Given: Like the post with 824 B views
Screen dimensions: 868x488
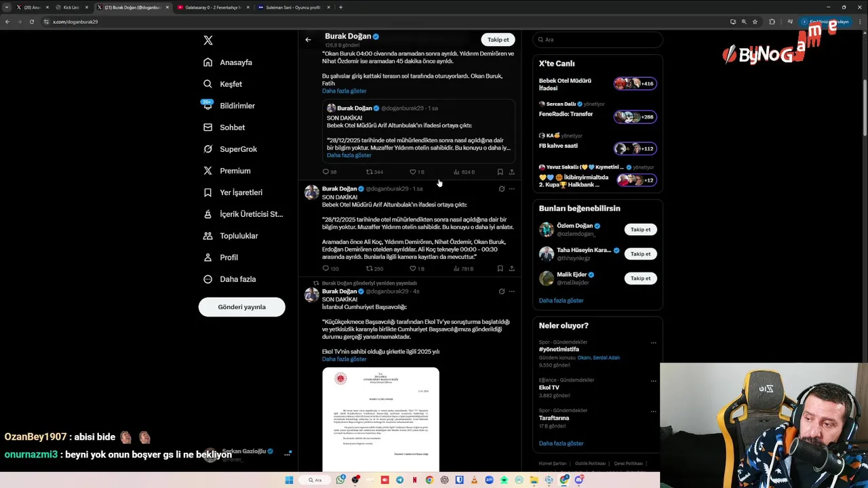Looking at the screenshot, I should [417, 172].
